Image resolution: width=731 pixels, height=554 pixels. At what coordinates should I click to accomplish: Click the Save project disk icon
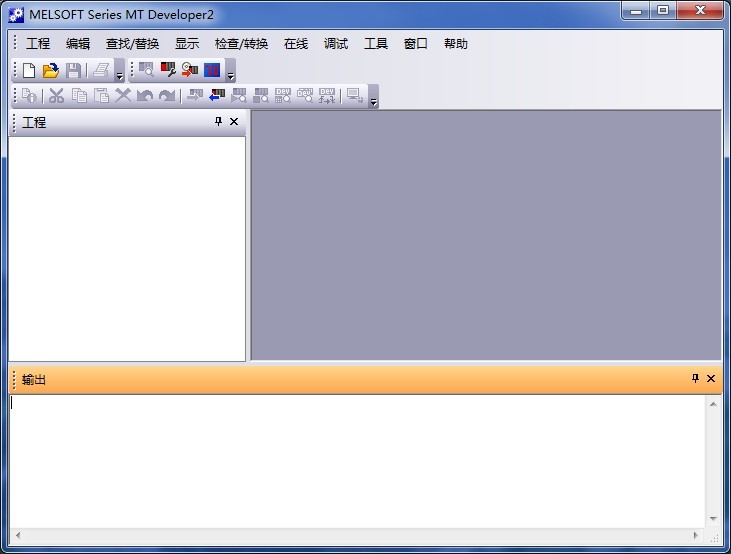(73, 71)
